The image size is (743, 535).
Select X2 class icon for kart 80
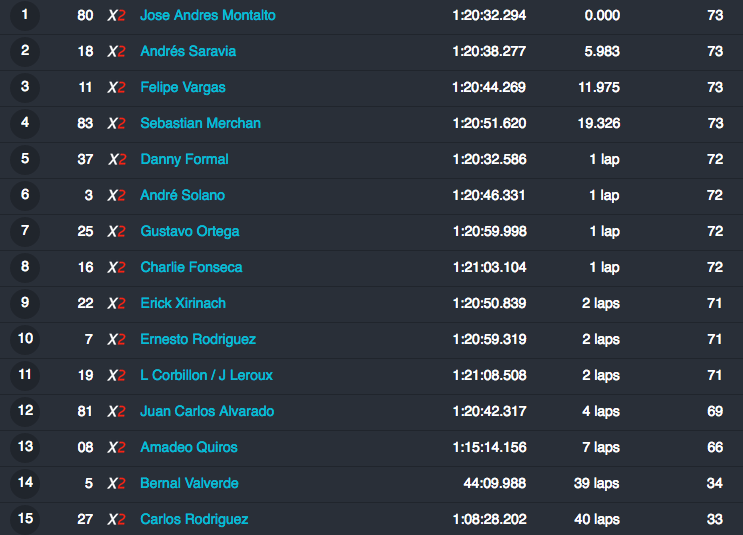(116, 16)
